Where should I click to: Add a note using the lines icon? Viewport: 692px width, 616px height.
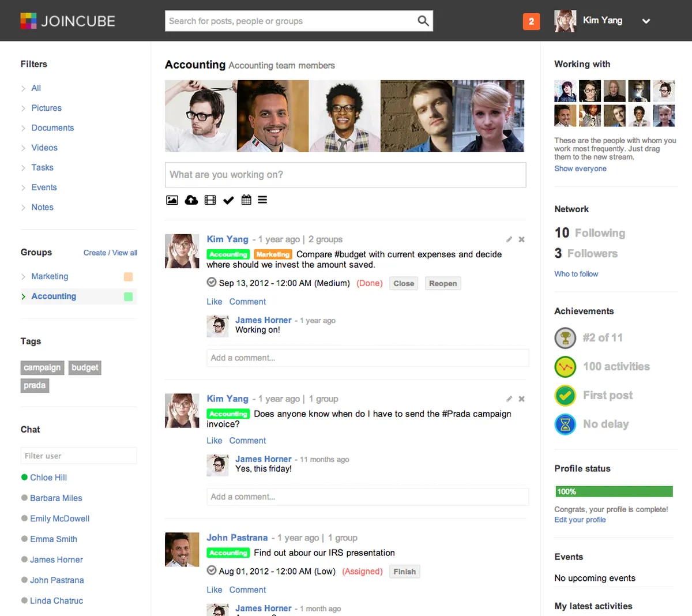coord(262,200)
